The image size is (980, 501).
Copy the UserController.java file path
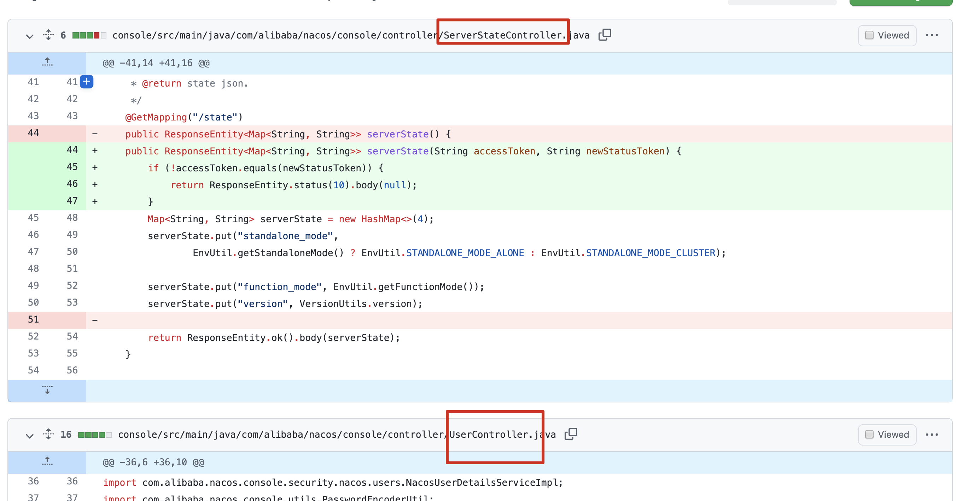click(x=571, y=434)
